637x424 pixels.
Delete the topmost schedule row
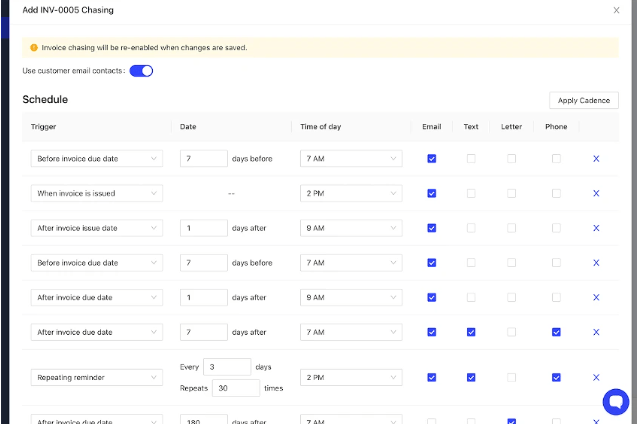[596, 158]
